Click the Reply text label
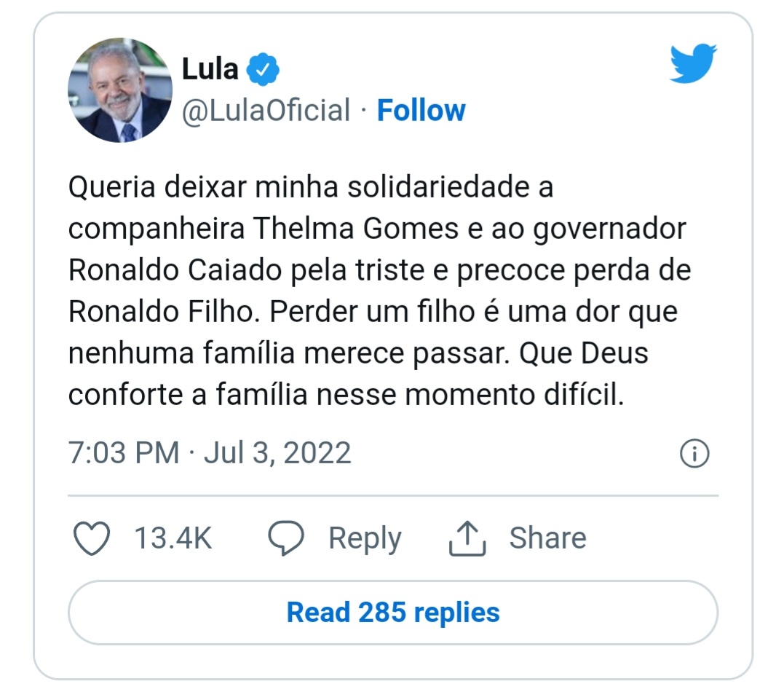Screen dimensions: 784x692 (x=365, y=539)
